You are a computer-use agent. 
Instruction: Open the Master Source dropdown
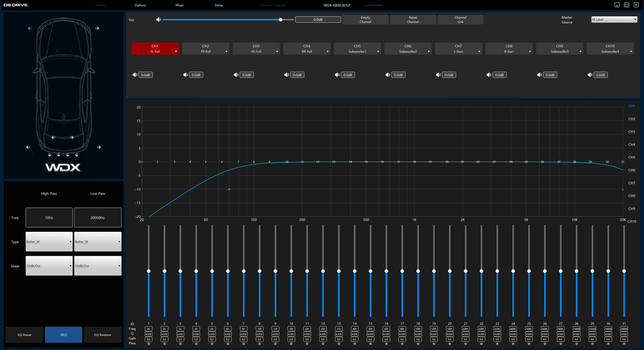(614, 20)
